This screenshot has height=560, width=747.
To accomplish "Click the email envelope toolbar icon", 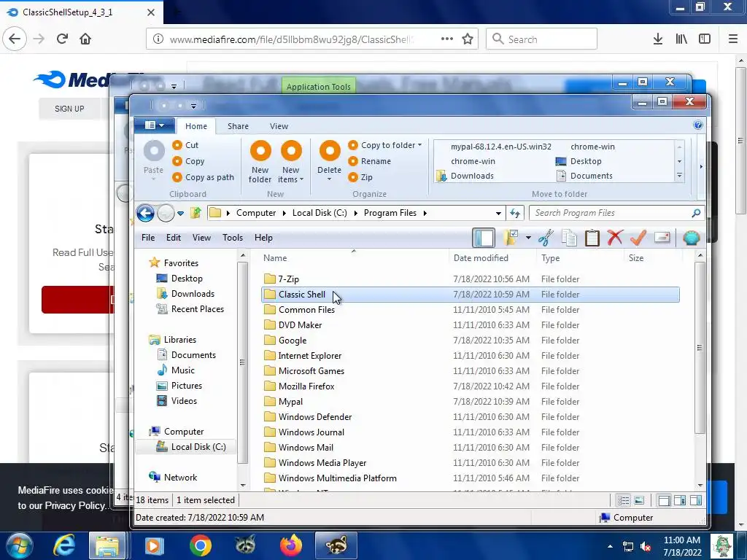I will tap(662, 238).
